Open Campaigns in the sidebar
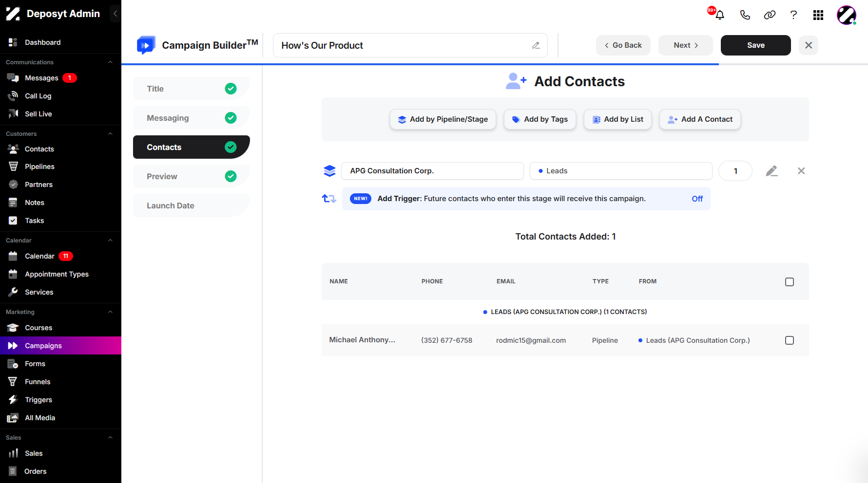The height and width of the screenshot is (483, 868). tap(60, 346)
